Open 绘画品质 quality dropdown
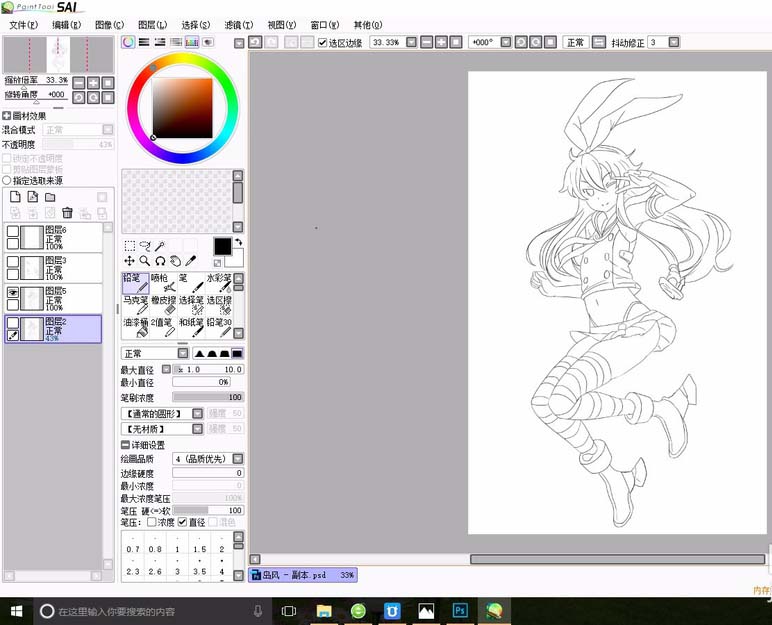The image size is (772, 625). pos(238,459)
